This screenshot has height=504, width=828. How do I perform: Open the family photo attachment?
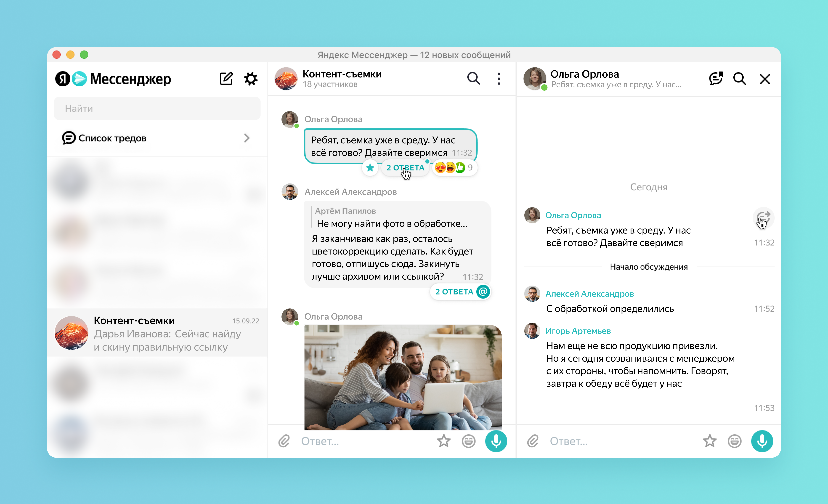tap(403, 377)
